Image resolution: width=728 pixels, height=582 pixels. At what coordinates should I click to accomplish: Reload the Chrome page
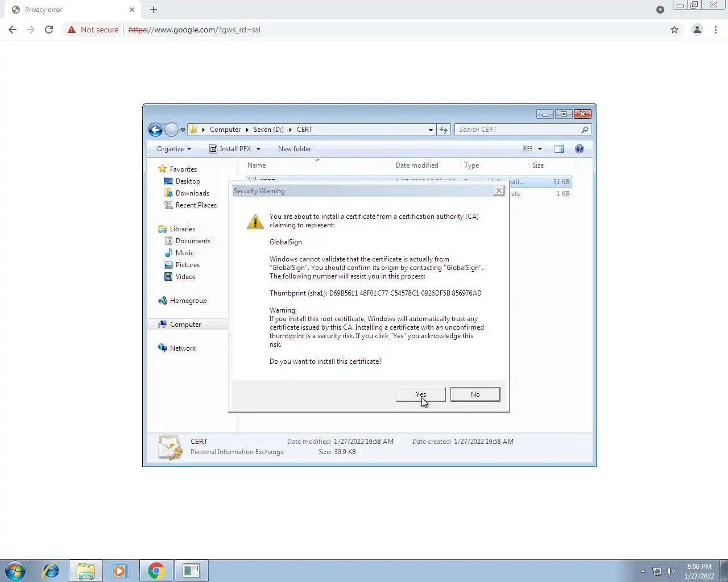point(49,30)
